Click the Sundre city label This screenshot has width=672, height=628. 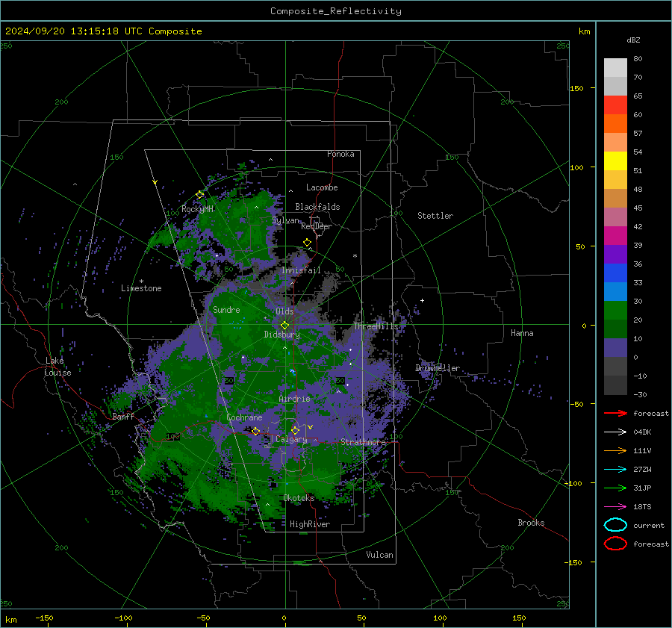pos(226,309)
